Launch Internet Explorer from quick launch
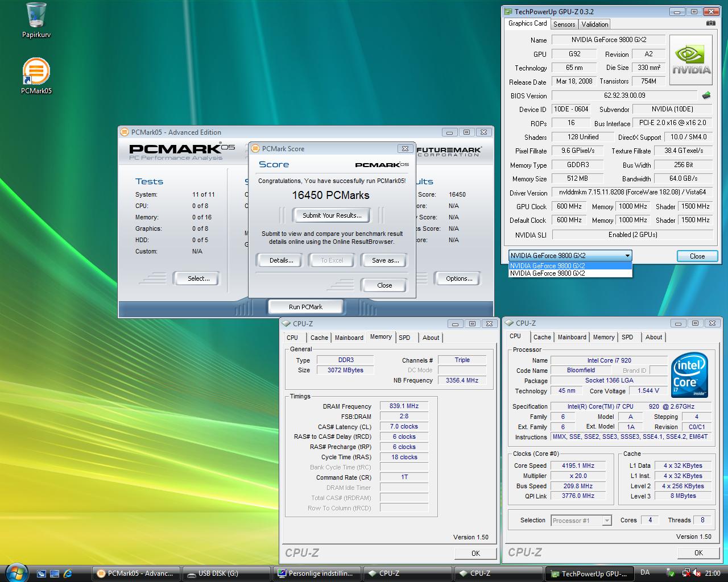The image size is (728, 582). coord(68,573)
